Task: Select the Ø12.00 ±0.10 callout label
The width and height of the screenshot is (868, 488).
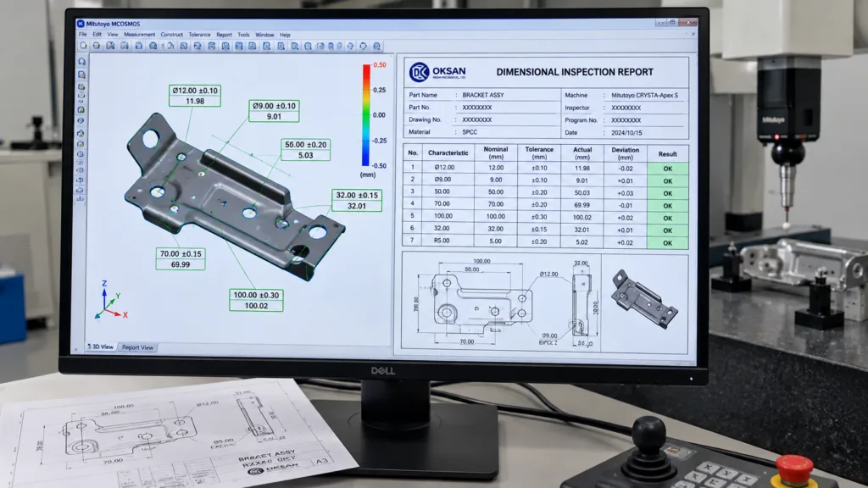Action: click(x=195, y=96)
